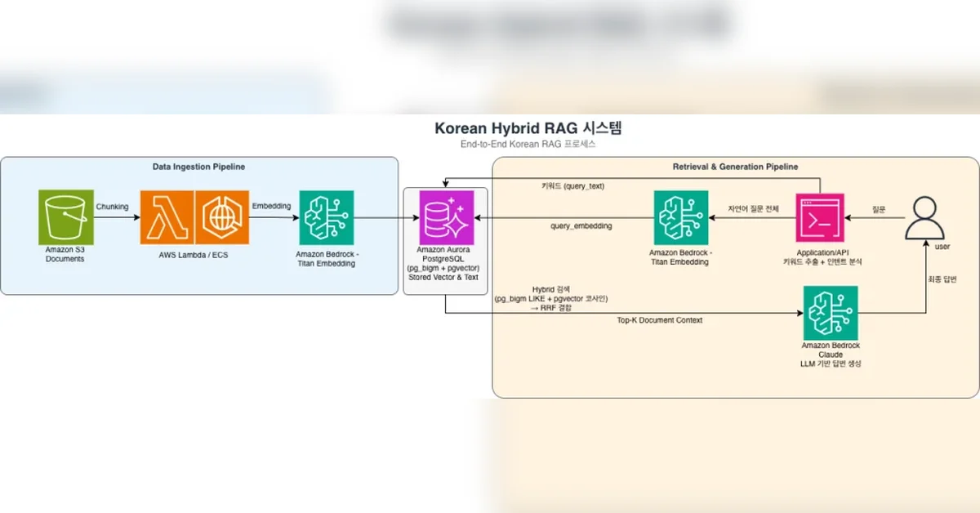The width and height of the screenshot is (980, 513).
Task: Select the 'Data Ingestion Pipeline' heading
Action: coord(198,167)
